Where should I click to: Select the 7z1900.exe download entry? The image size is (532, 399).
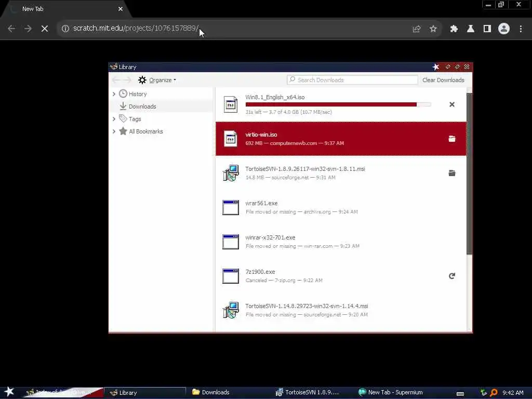point(341,276)
